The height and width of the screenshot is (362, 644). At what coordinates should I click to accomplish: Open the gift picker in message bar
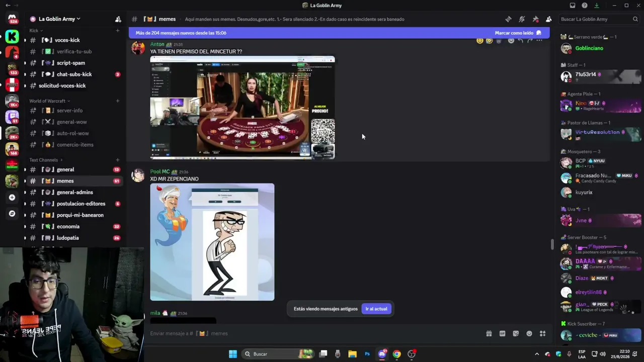tap(489, 333)
